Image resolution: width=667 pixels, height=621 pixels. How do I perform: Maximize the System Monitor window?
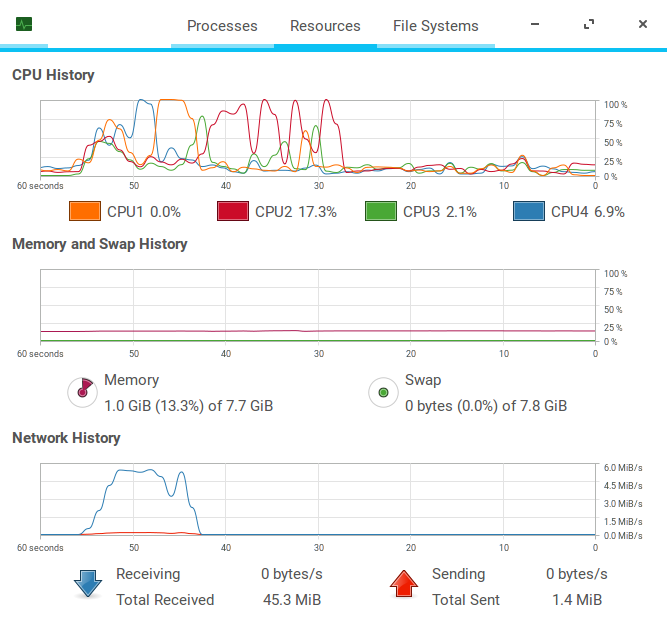coord(589,24)
